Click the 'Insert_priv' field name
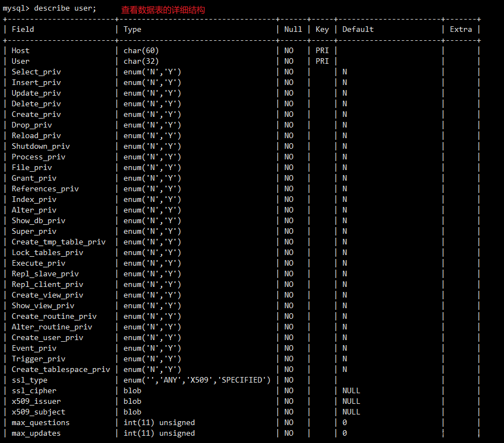This screenshot has height=443, width=504. (36, 82)
